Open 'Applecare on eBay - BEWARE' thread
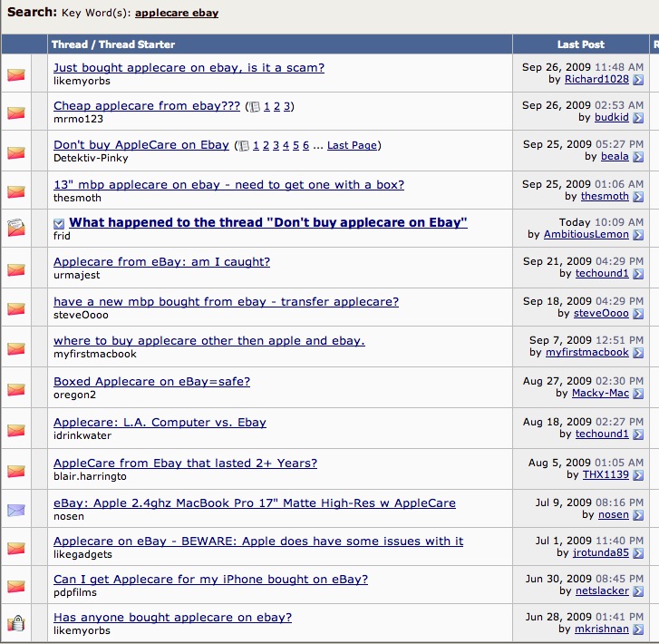 (x=258, y=541)
